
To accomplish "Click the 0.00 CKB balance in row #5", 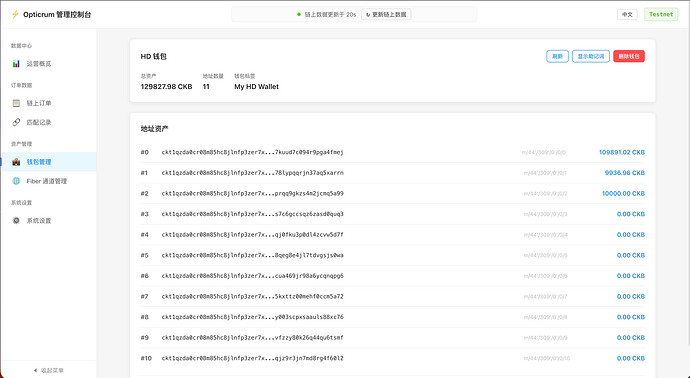I will 631,255.
